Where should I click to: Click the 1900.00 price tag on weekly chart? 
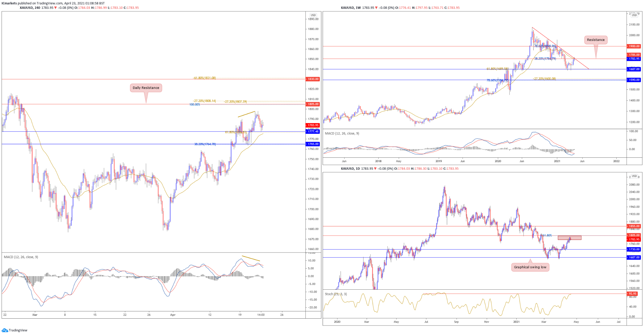coord(634,46)
